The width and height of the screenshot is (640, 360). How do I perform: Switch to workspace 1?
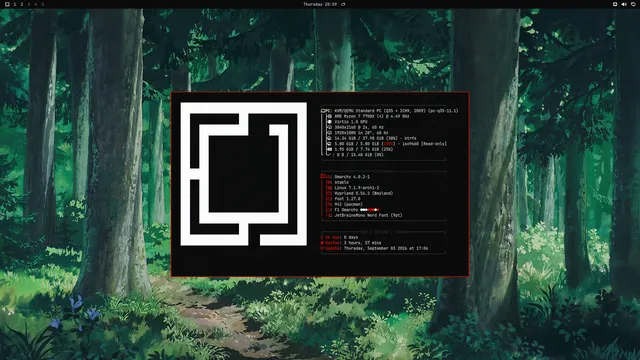[x=15, y=4]
